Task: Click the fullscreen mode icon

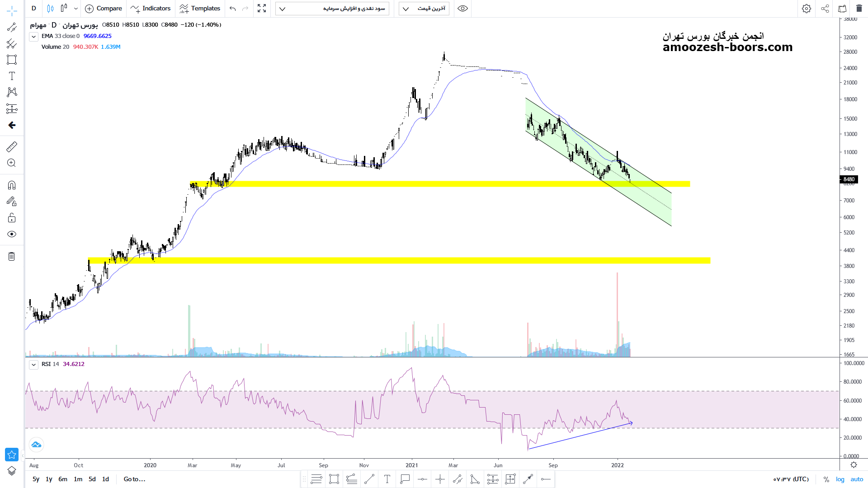Action: (262, 9)
